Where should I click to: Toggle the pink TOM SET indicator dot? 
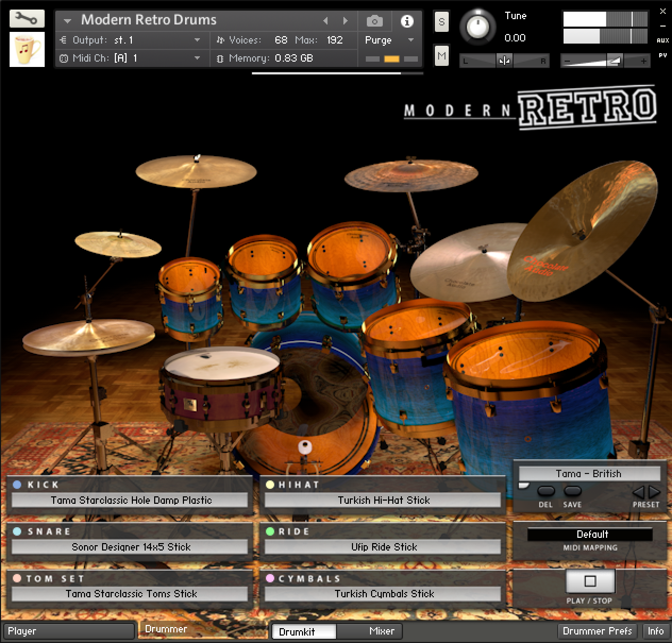(x=17, y=578)
